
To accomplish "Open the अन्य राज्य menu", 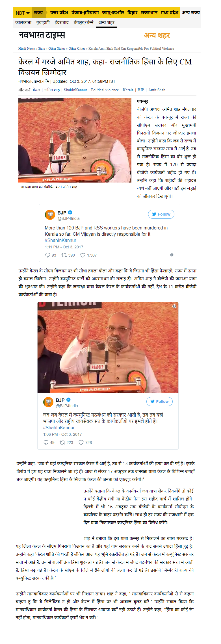I will click(x=191, y=12).
